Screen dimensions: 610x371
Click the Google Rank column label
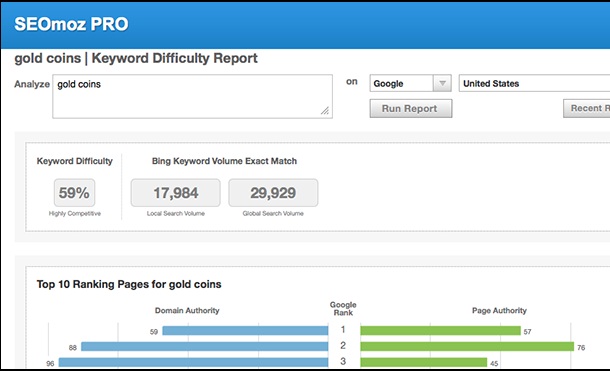pos(343,308)
